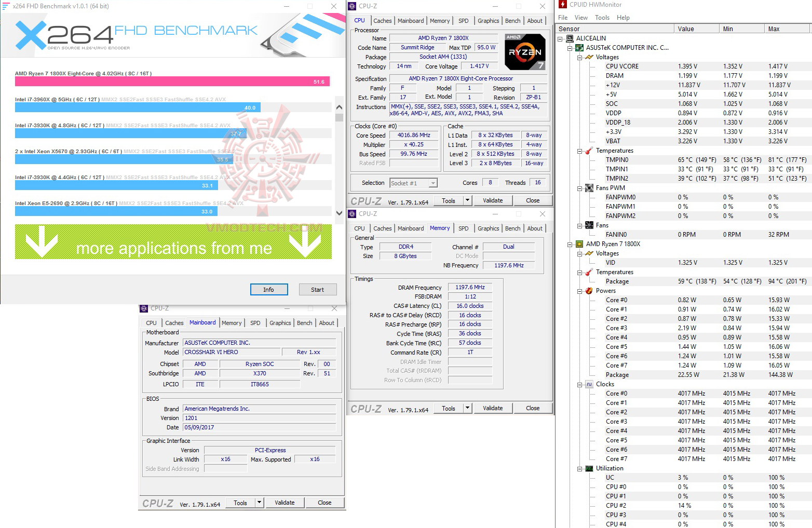This screenshot has width=812, height=528.
Task: Click the DDR4 memory type field
Action: pos(406,247)
